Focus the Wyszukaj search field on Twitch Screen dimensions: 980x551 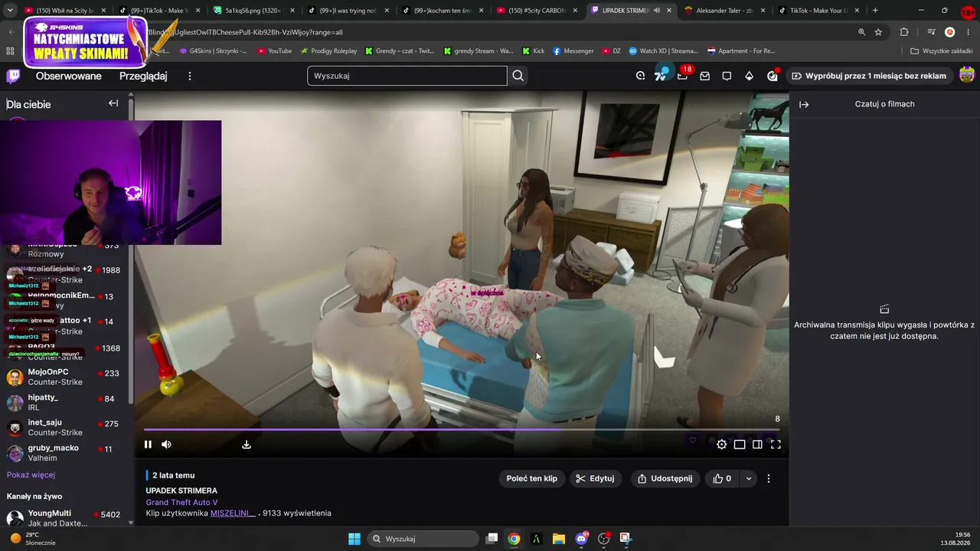tap(407, 76)
